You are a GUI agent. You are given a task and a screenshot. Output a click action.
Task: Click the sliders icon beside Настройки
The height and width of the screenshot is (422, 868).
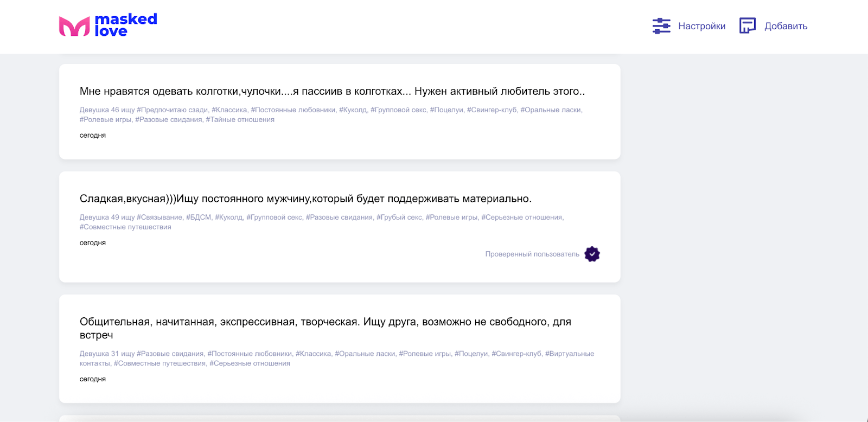coord(661,26)
